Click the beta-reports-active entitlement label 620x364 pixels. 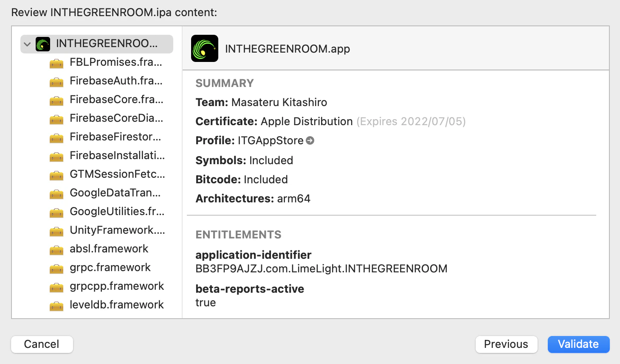[x=250, y=289]
